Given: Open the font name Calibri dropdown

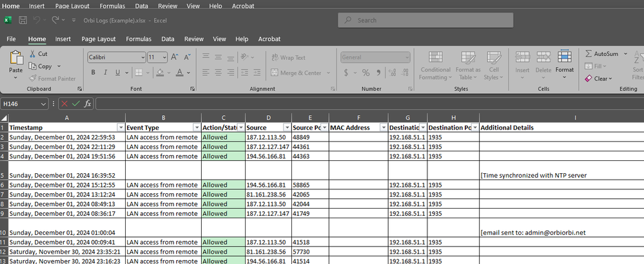Looking at the screenshot, I should click(x=143, y=57).
